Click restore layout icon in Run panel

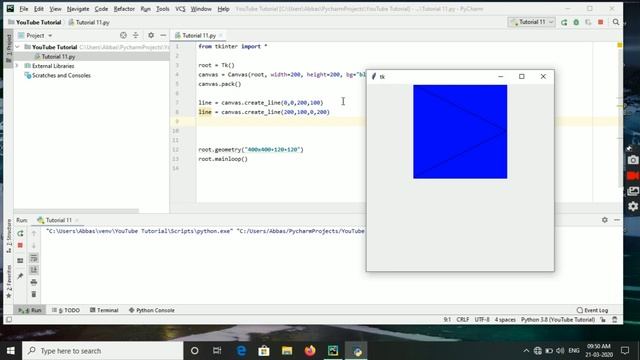point(20,261)
